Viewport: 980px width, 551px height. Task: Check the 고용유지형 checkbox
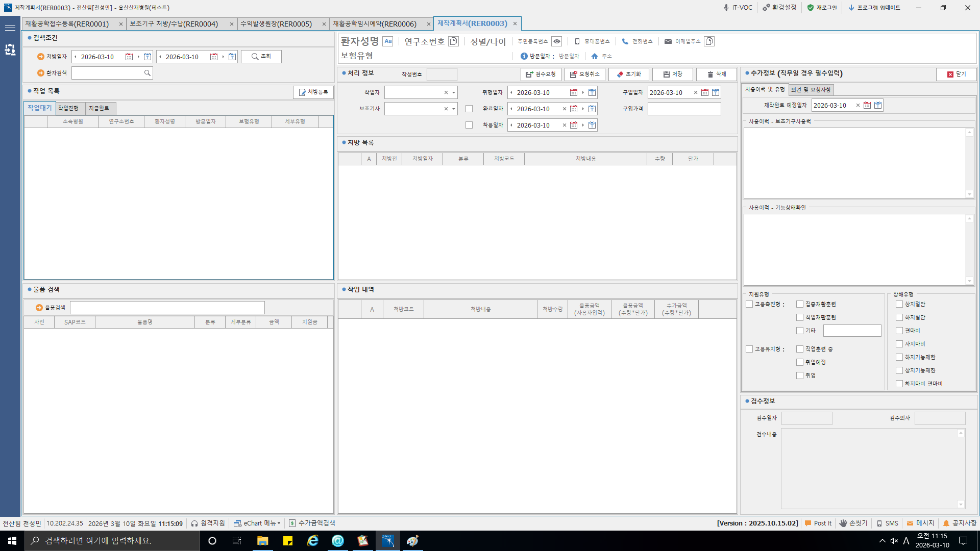pos(749,349)
